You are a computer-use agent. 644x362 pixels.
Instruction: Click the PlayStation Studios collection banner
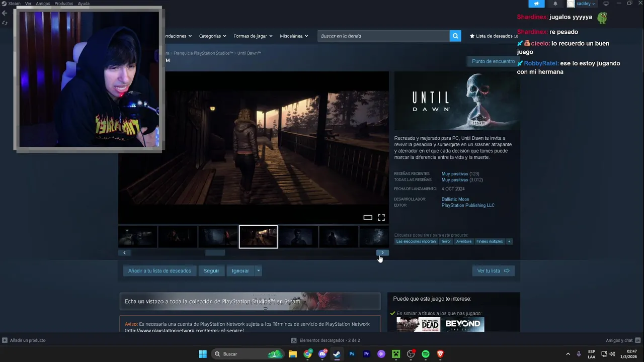[250, 301]
